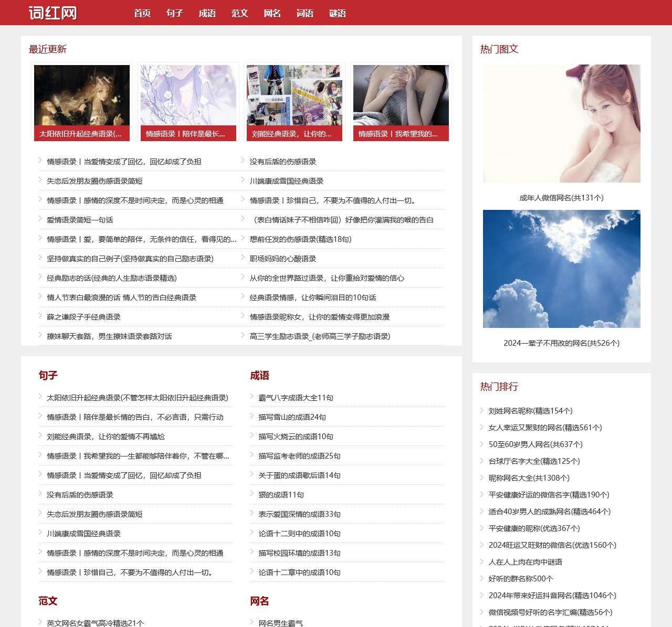This screenshot has height=627, width=672.
Task: Open thumbnail 情感语录丨我希望我的
Action: pos(401,103)
